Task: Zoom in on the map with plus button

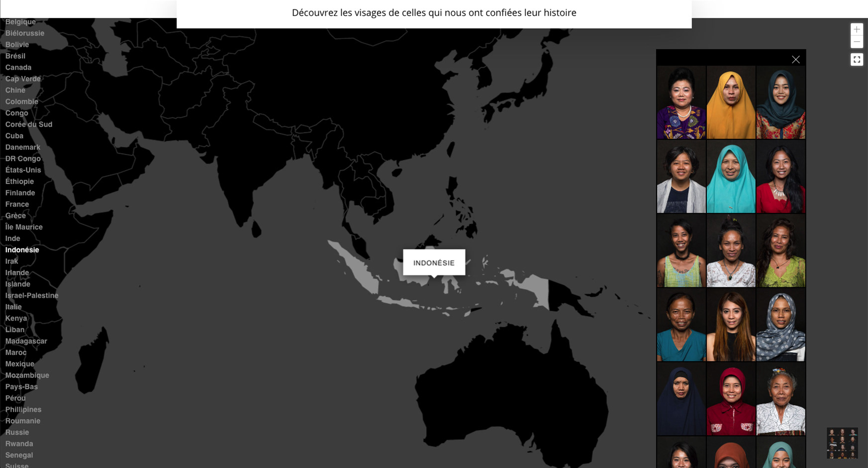Action: coord(857,29)
